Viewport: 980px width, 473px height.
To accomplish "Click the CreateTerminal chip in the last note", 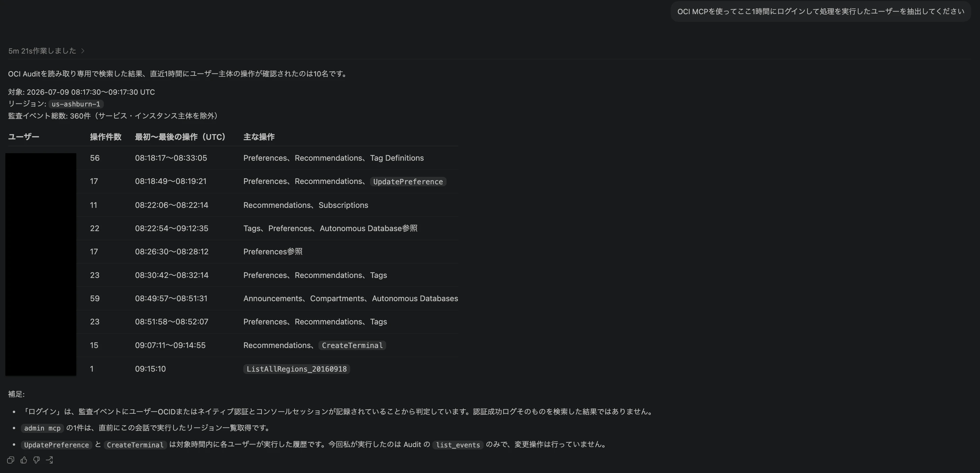I will [135, 445].
